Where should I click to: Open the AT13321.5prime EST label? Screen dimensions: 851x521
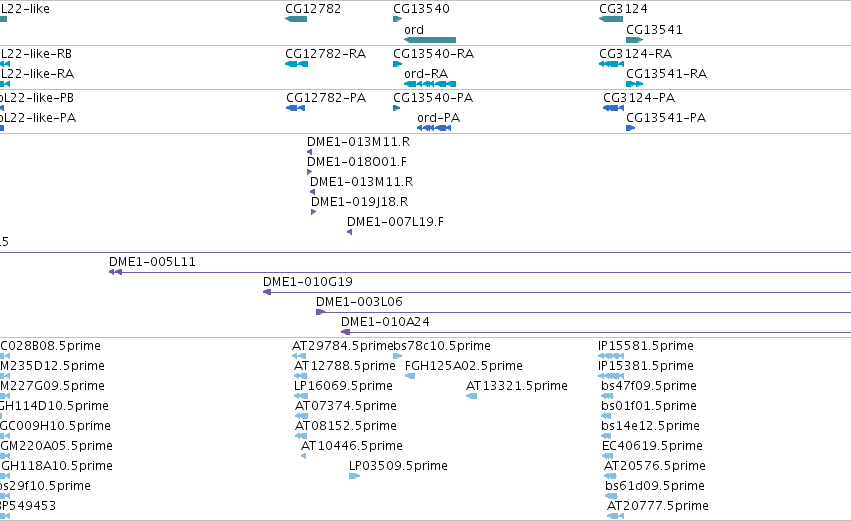point(517,386)
